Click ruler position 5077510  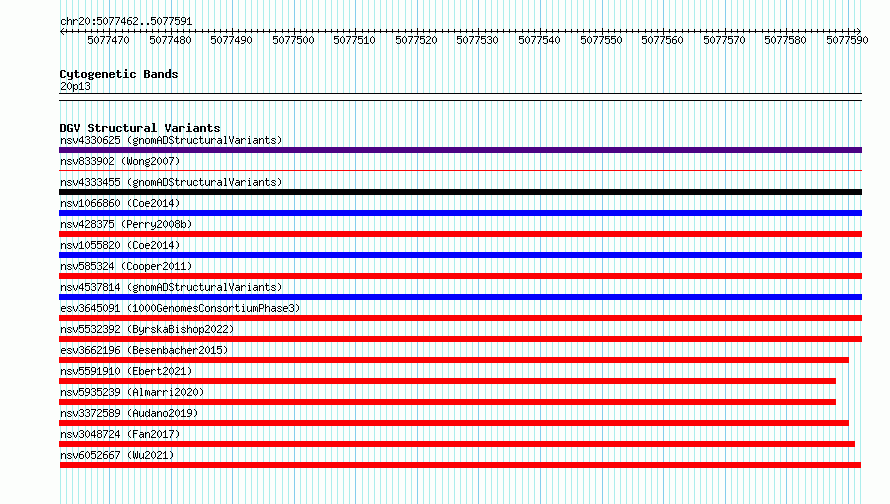point(355,40)
